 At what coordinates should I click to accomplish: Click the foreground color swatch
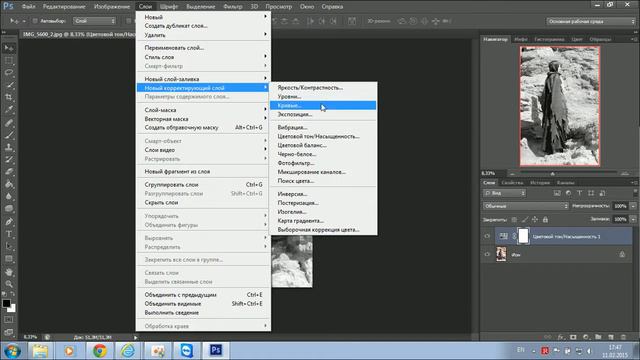point(6,303)
